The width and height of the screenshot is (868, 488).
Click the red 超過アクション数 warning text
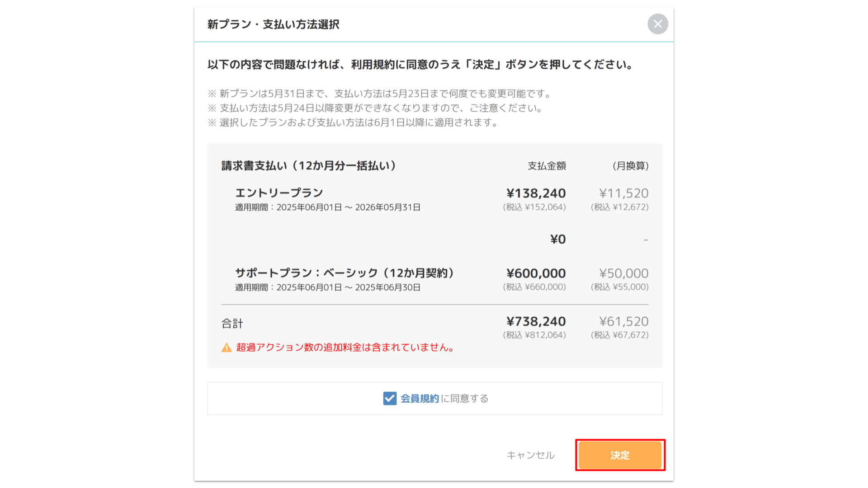coord(346,347)
